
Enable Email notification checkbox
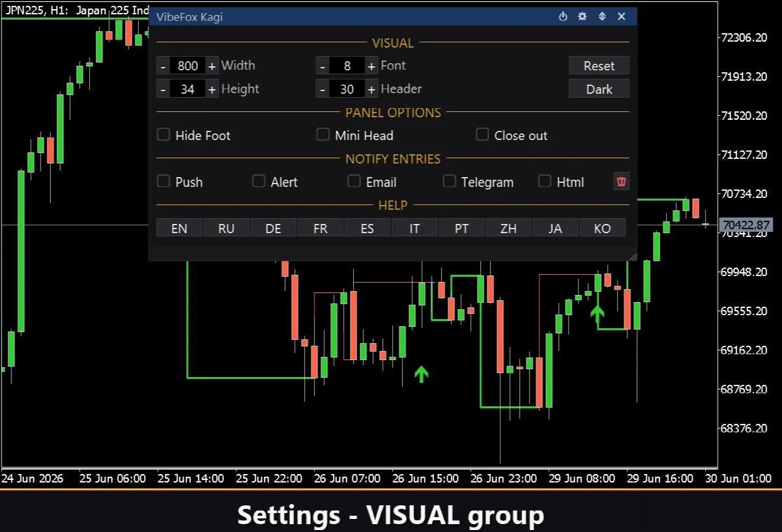pyautogui.click(x=354, y=181)
